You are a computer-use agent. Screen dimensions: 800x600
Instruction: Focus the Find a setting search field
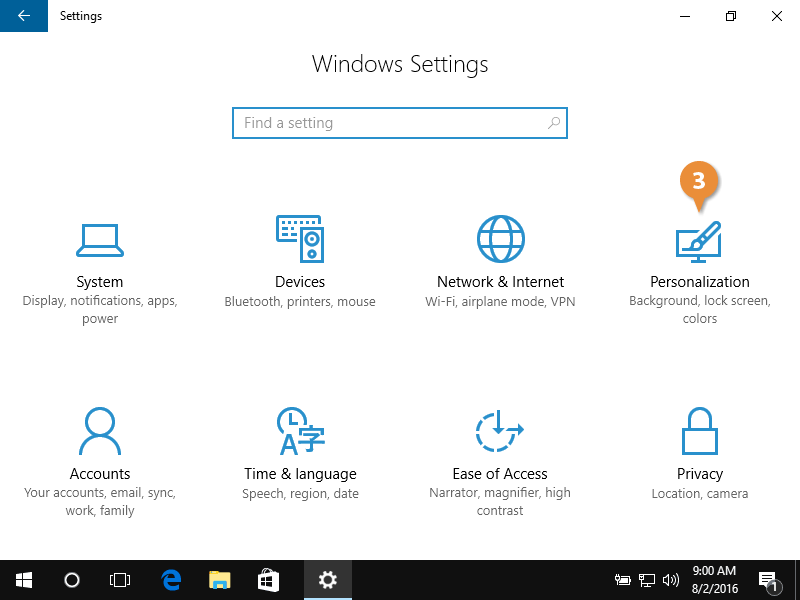[400, 123]
